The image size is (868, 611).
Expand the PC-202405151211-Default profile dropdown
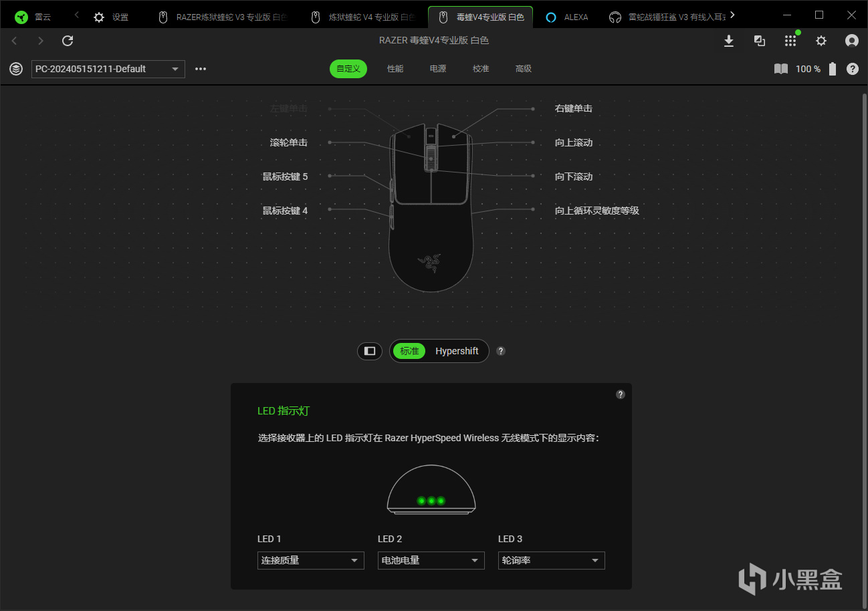pyautogui.click(x=108, y=69)
